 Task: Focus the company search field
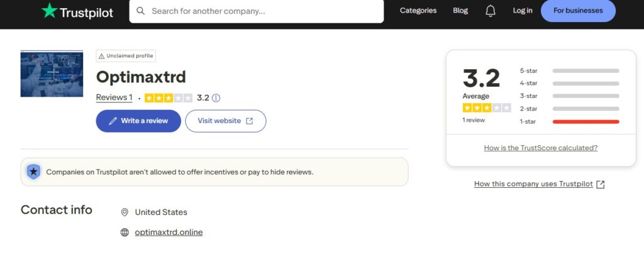pyautogui.click(x=264, y=11)
